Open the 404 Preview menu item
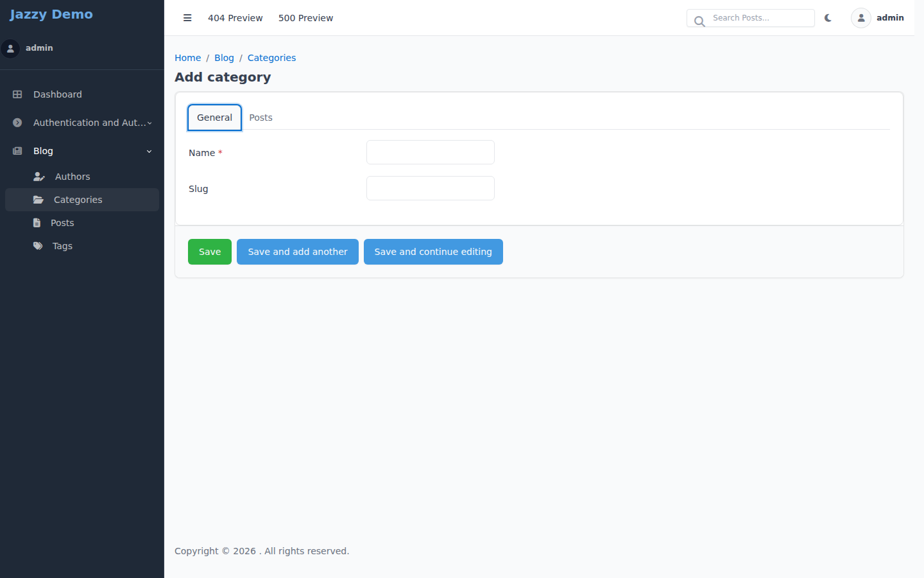The width and height of the screenshot is (924, 578). (x=235, y=18)
